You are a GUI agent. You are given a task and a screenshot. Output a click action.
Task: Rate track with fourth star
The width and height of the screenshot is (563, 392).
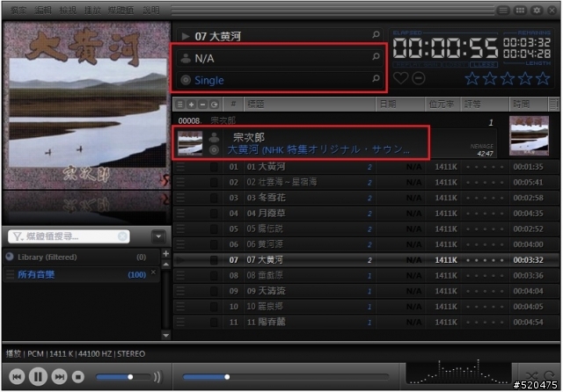click(x=525, y=78)
